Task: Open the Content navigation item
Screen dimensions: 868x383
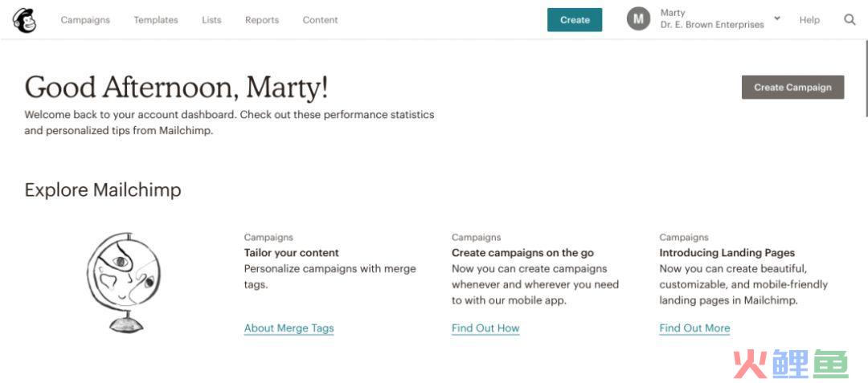Action: [320, 20]
